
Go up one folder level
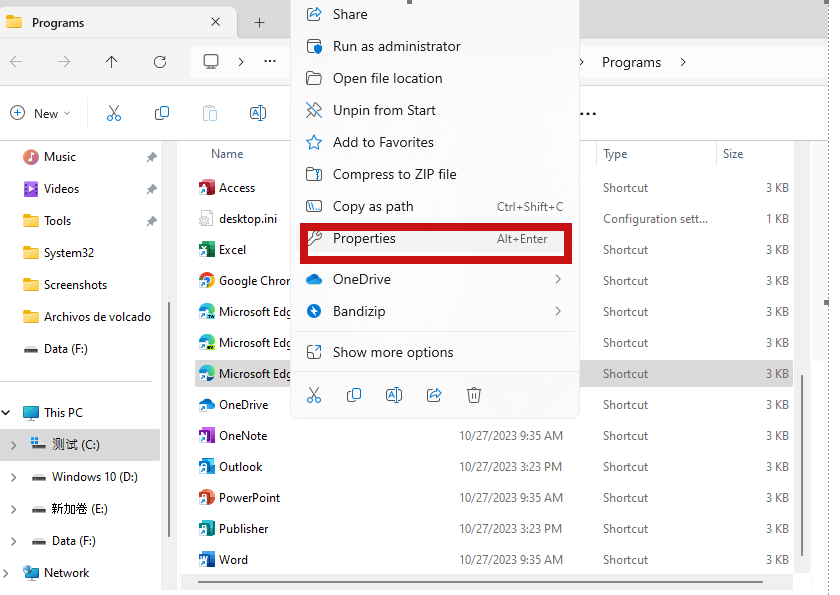(x=111, y=62)
